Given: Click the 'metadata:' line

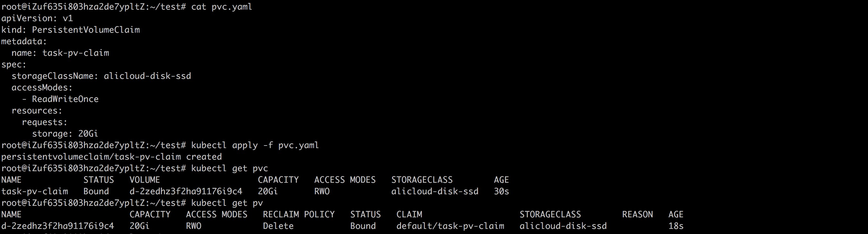Looking at the screenshot, I should [24, 41].
